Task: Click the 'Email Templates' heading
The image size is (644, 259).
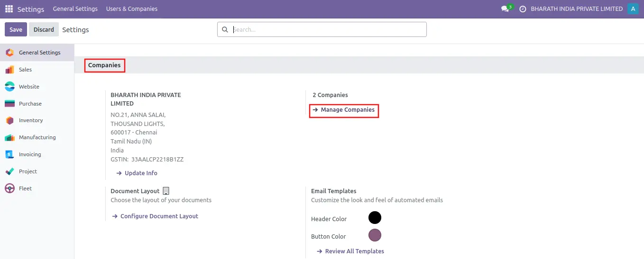Action: click(334, 191)
